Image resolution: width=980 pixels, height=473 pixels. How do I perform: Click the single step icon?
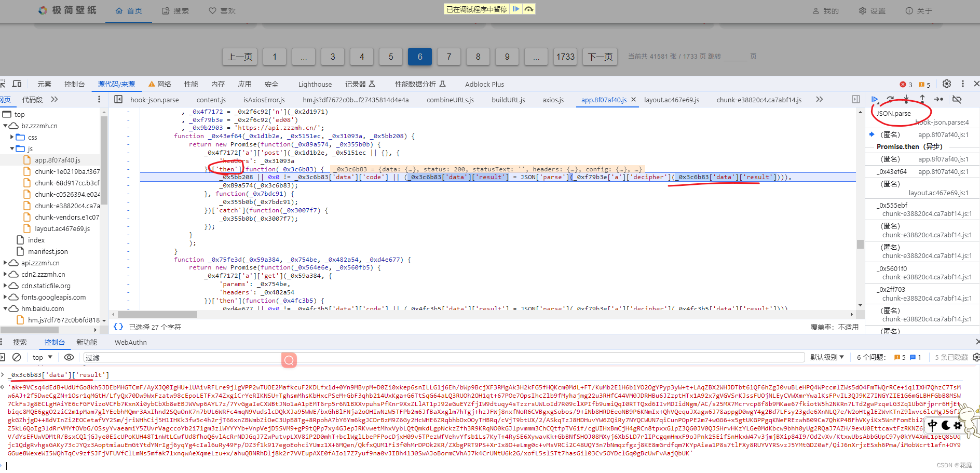tap(938, 99)
